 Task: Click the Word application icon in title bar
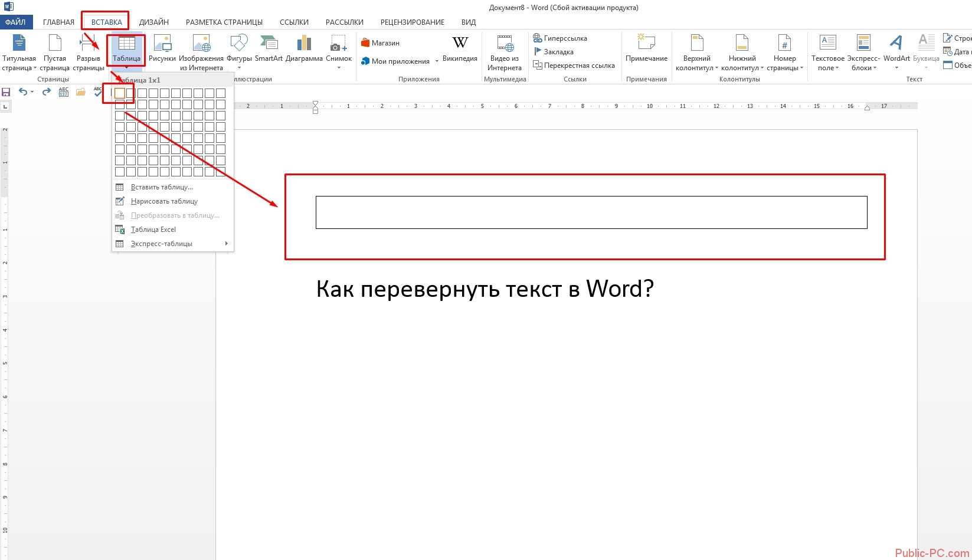[8, 6]
